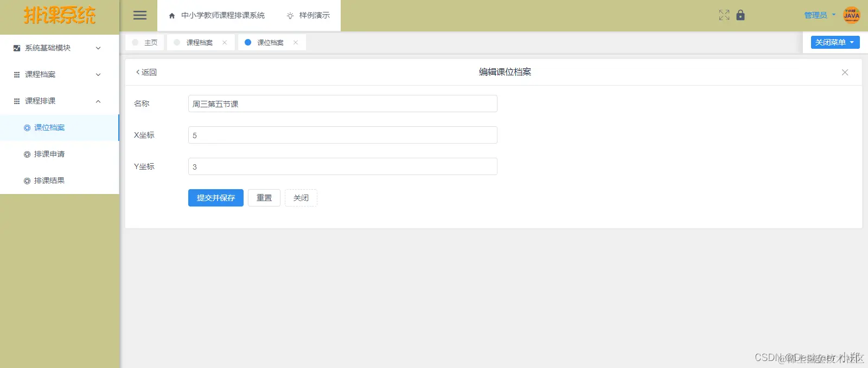Click the 课程档案 sidebar grid icon
Viewport: 868px width, 368px height.
pos(17,74)
